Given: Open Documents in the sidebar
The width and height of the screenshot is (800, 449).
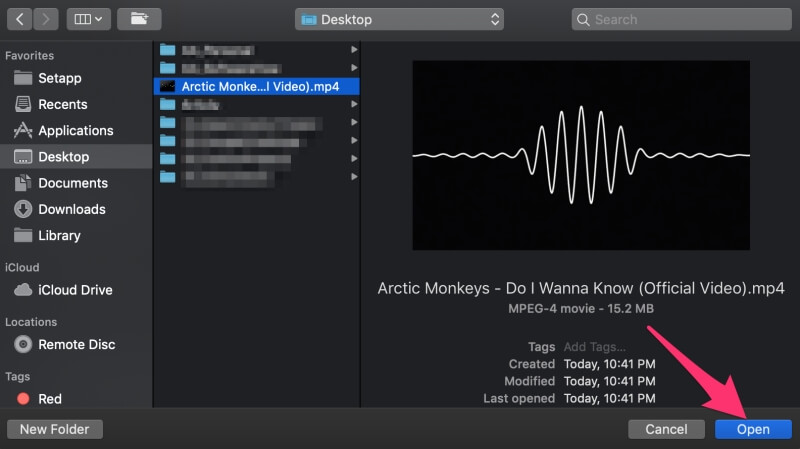Looking at the screenshot, I should (x=77, y=183).
